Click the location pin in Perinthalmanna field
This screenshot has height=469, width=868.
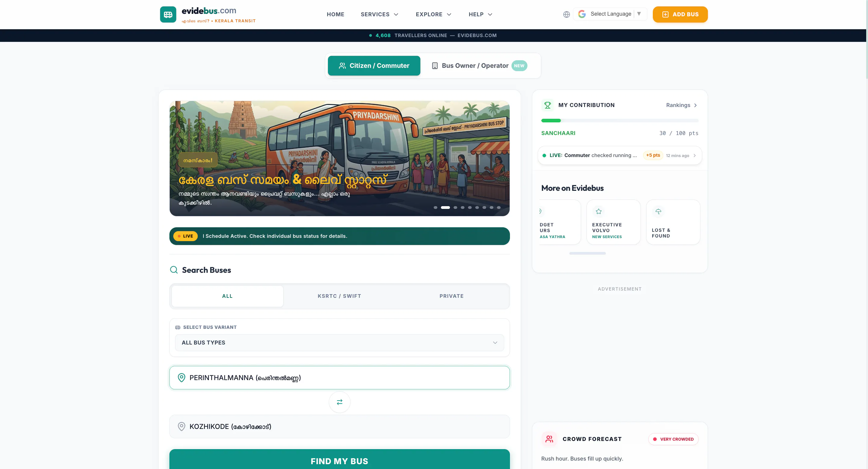[x=181, y=378]
